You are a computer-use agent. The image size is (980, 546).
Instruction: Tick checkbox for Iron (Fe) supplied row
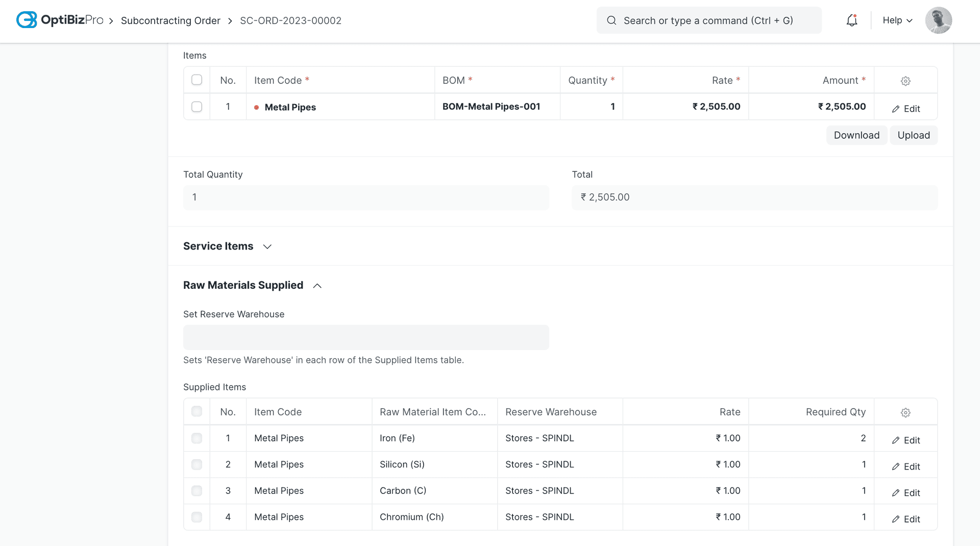[197, 438]
